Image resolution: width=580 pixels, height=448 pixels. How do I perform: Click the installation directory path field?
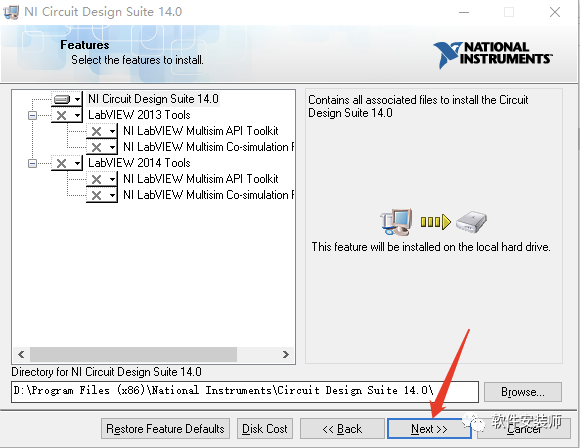pos(245,391)
